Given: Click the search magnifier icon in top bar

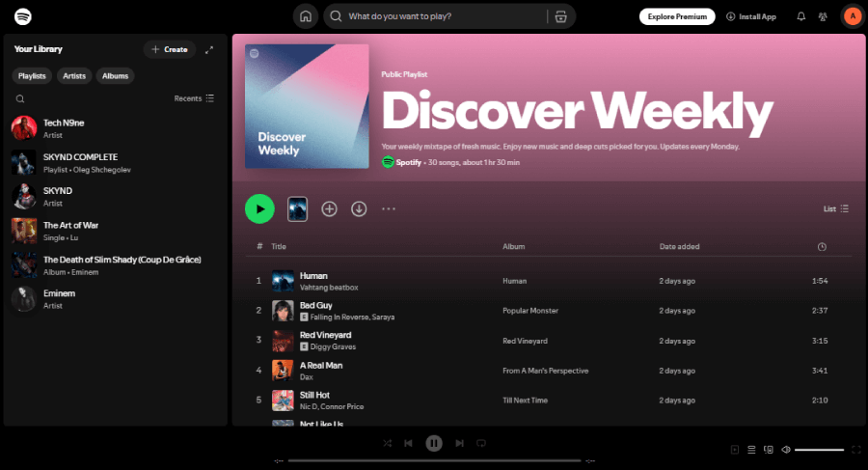Looking at the screenshot, I should pyautogui.click(x=336, y=16).
